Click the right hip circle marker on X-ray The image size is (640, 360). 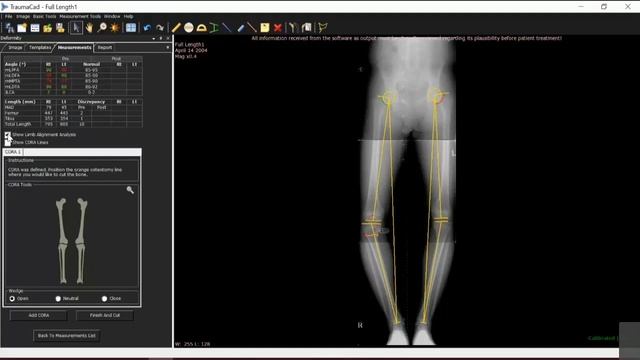tap(388, 96)
